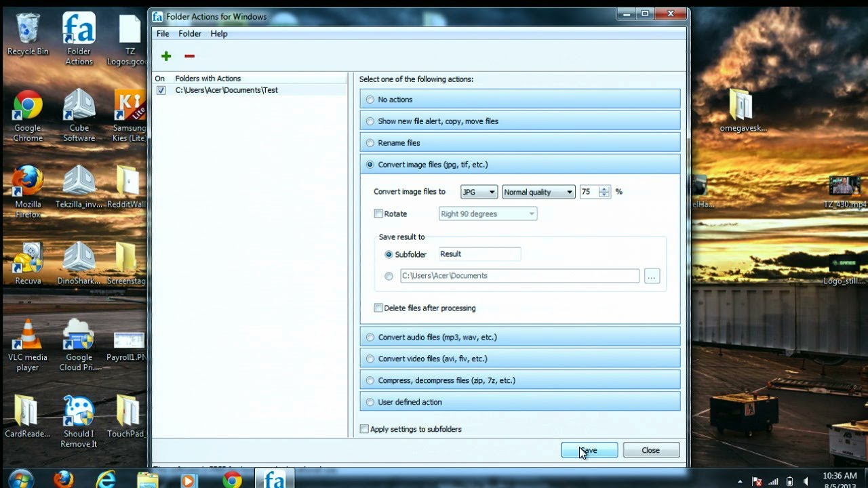Viewport: 868px width, 488px height.
Task: Select User defined action option
Action: (x=370, y=402)
